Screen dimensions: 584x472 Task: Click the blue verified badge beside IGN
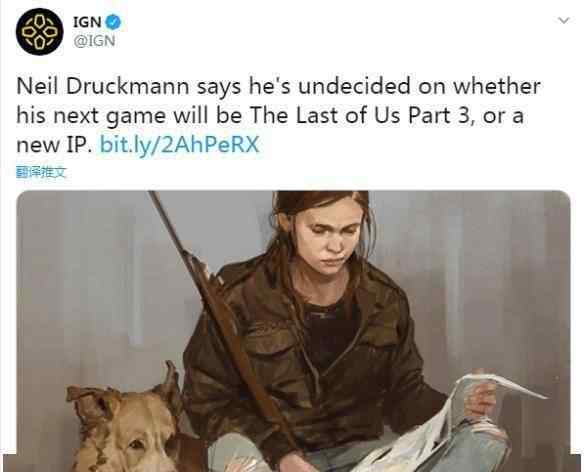coord(113,22)
